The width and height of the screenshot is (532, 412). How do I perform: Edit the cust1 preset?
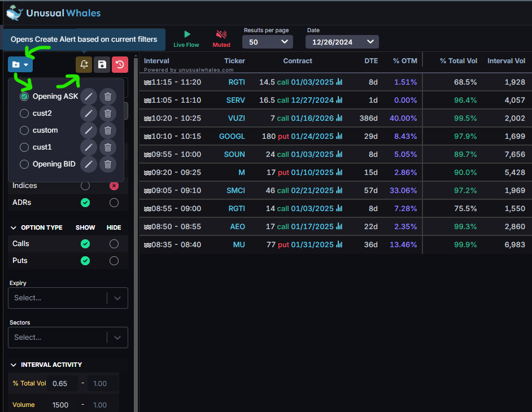pos(89,147)
